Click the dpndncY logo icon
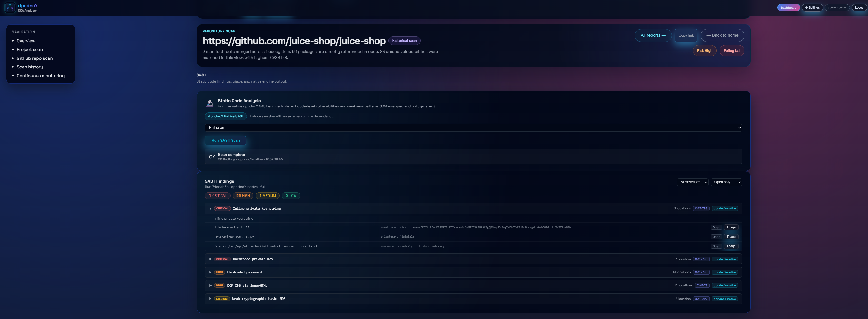The width and height of the screenshot is (868, 319). pos(10,7)
